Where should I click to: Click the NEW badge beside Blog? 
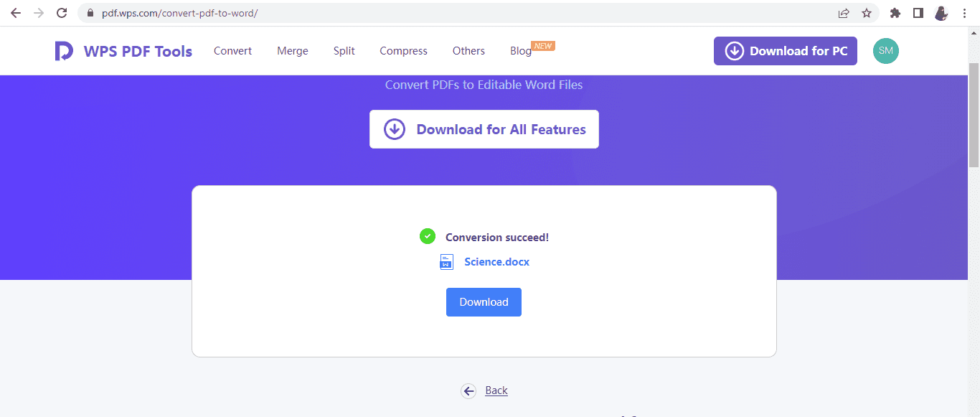click(543, 44)
